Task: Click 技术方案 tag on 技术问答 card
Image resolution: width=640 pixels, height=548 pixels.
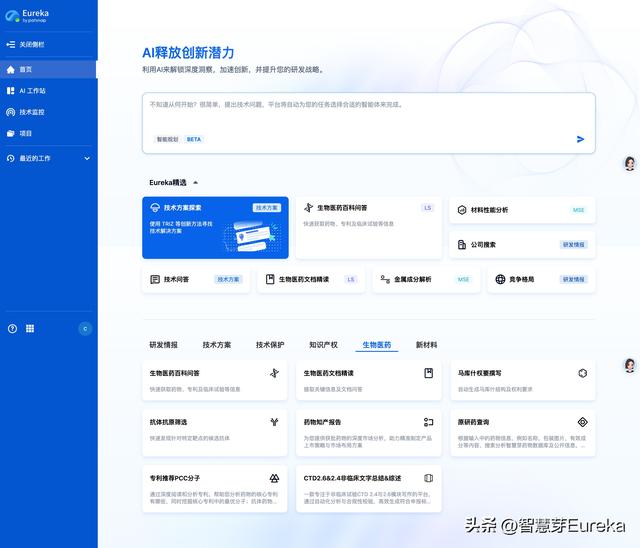Action: [x=228, y=280]
